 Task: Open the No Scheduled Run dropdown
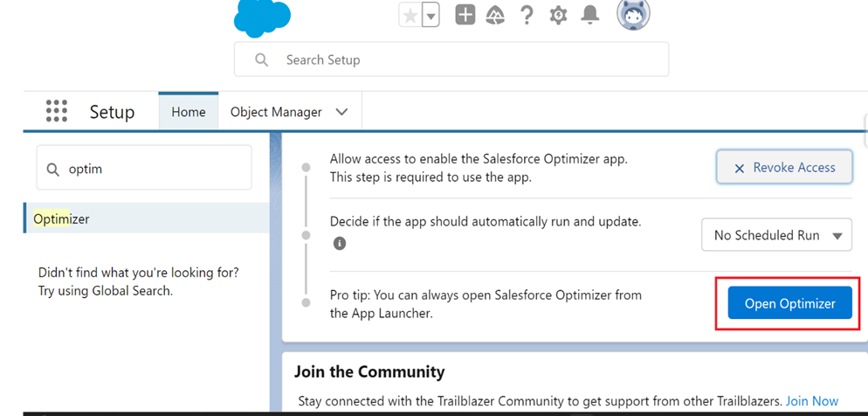(x=776, y=235)
